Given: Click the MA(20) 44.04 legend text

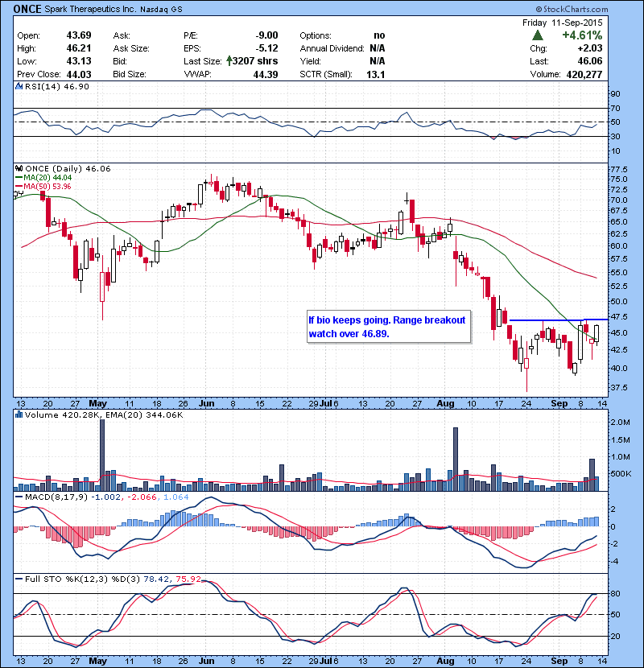Looking at the screenshot, I should 47,178.
